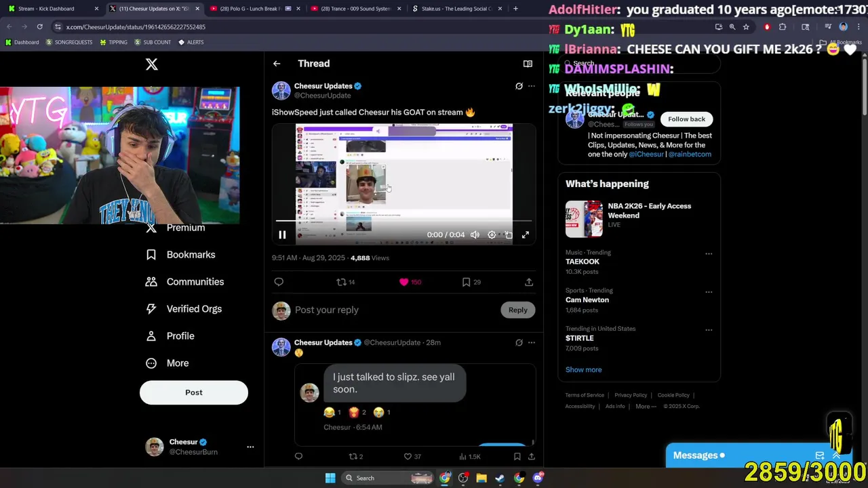Unlike the post with 150 likes

click(410, 282)
